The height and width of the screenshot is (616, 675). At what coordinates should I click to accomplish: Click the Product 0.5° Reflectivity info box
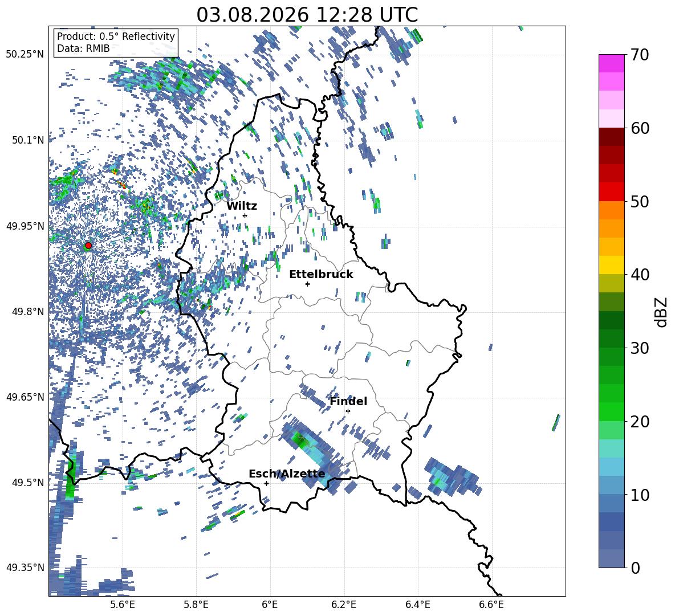click(x=116, y=42)
